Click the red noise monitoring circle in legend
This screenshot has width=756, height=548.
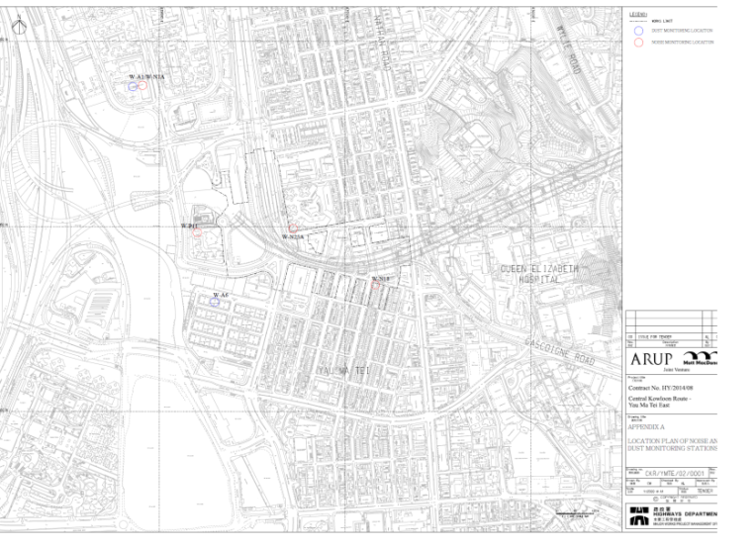[x=639, y=44]
